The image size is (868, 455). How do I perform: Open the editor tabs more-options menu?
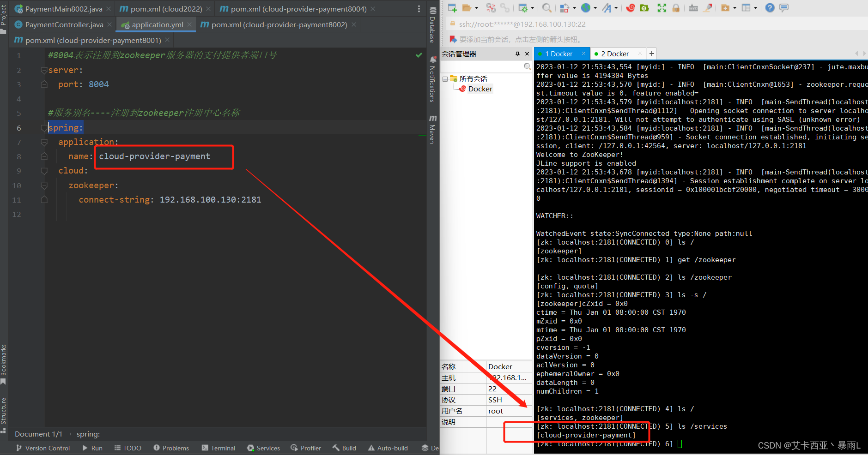coord(419,9)
